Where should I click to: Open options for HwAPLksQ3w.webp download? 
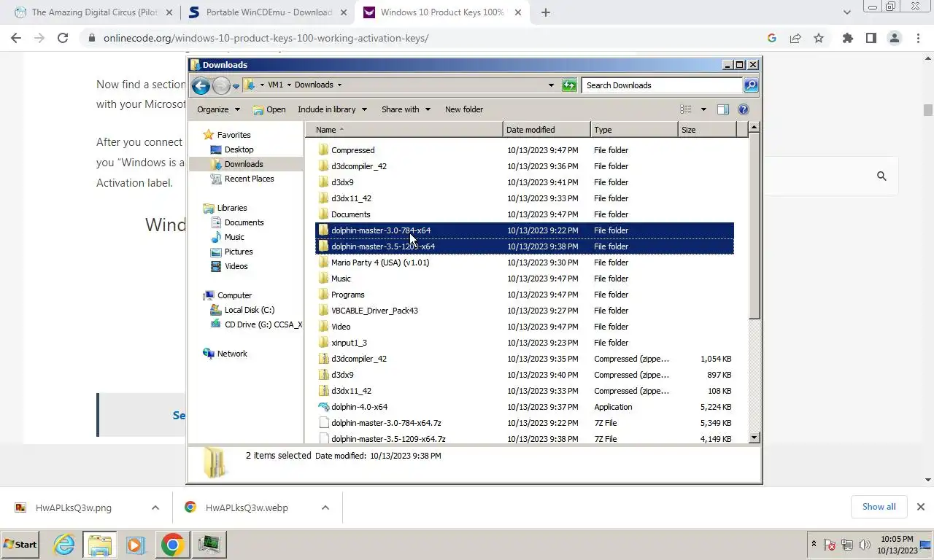click(x=325, y=507)
